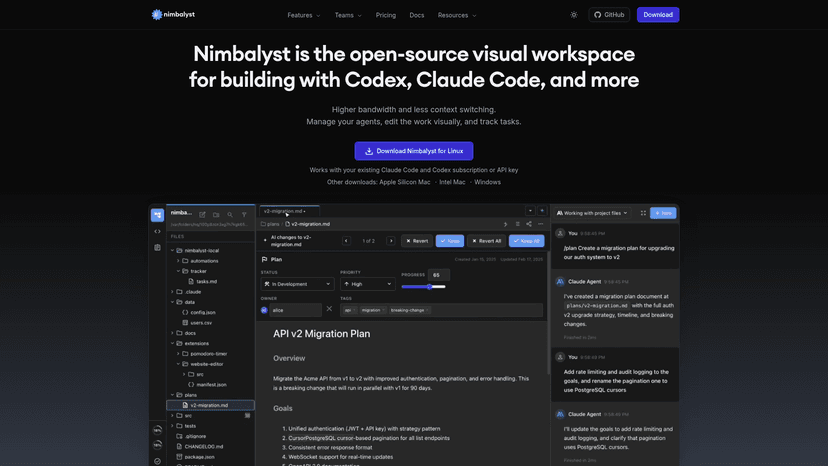Click Download Nimbalyst for Linux button
The image size is (828, 466).
tap(413, 151)
